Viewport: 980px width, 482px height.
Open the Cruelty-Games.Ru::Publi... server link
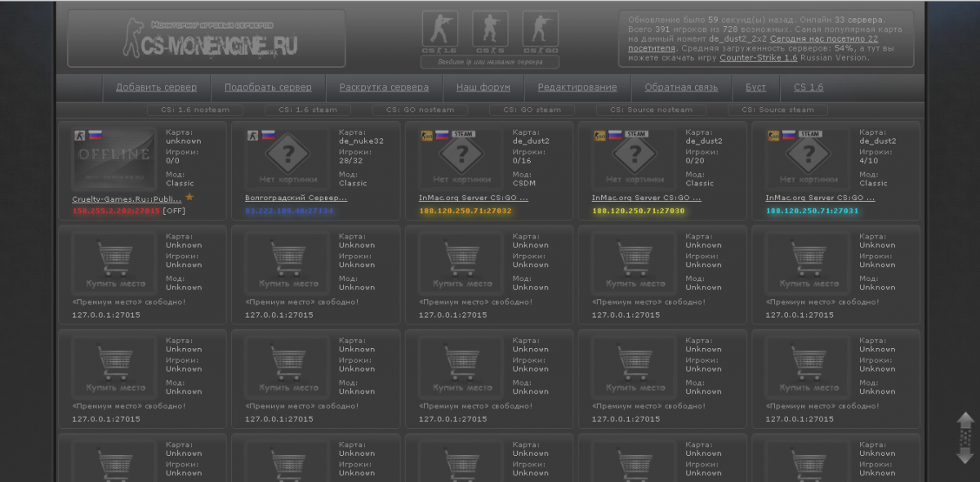(x=127, y=199)
